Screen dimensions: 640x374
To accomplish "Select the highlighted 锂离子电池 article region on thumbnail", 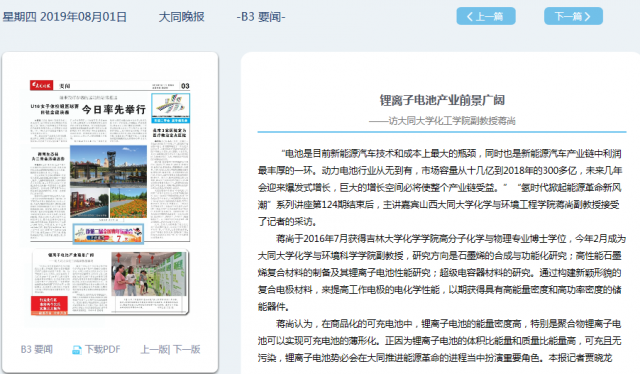I will [x=110, y=282].
